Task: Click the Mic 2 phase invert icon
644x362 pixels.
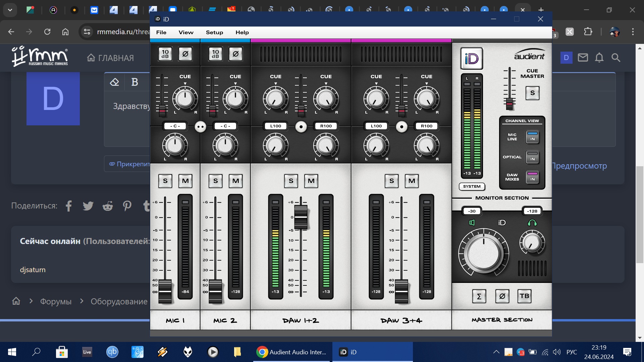Action: [x=235, y=54]
